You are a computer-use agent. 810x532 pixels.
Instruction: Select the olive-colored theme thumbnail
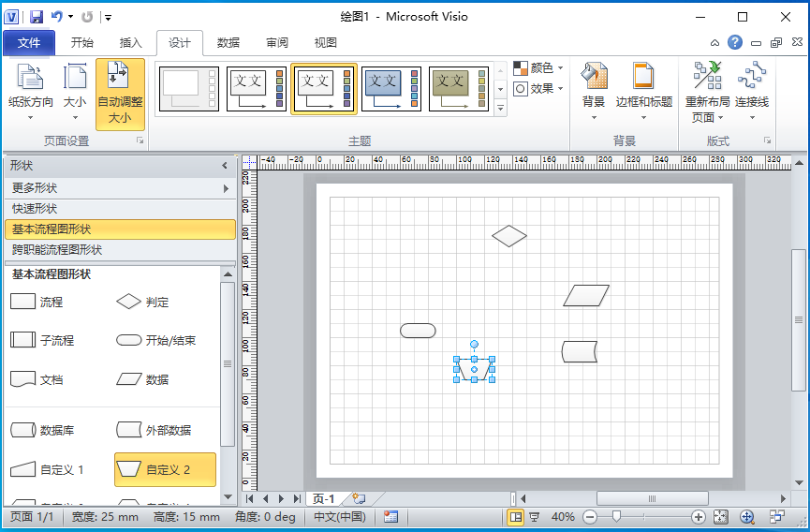pyautogui.click(x=458, y=89)
